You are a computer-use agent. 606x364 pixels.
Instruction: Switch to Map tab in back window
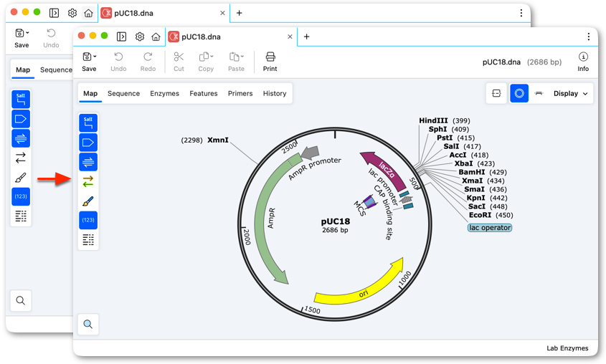pyautogui.click(x=23, y=70)
